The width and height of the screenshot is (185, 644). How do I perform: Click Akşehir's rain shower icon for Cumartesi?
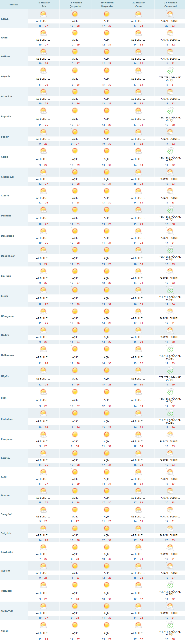[x=170, y=70]
